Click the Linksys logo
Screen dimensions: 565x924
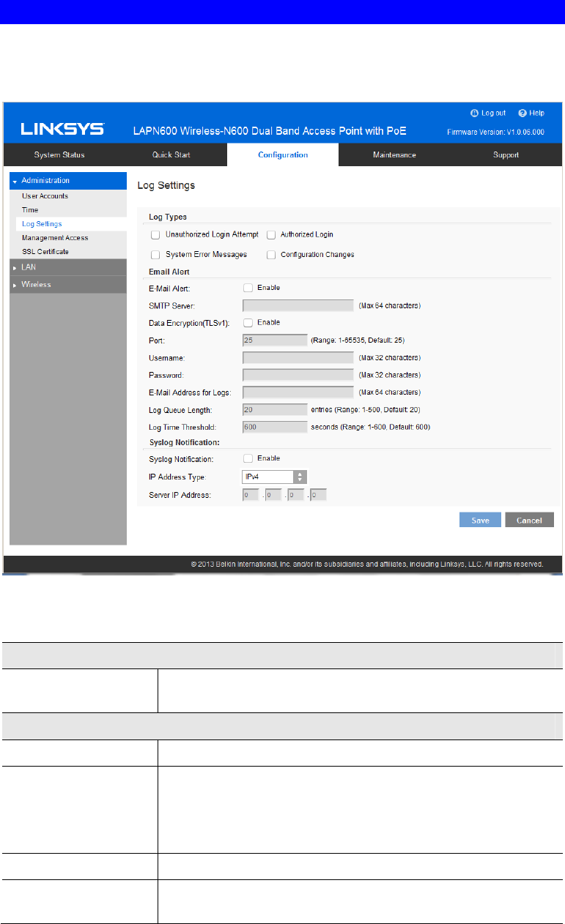tap(62, 130)
